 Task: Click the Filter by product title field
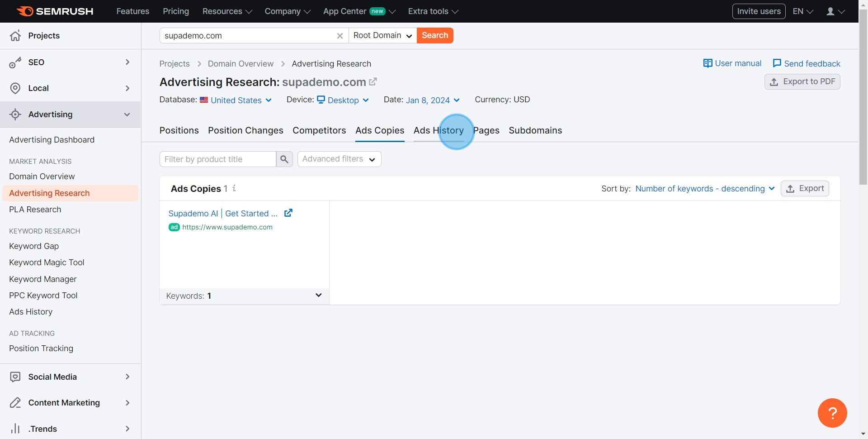[x=218, y=159]
